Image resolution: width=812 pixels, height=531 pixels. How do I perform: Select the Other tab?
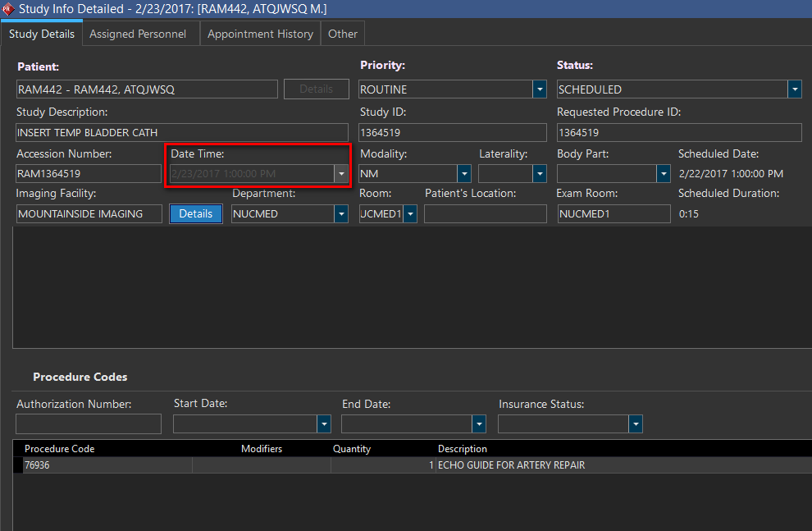point(343,34)
